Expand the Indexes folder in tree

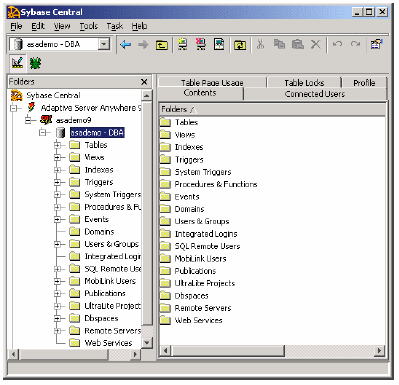point(57,170)
